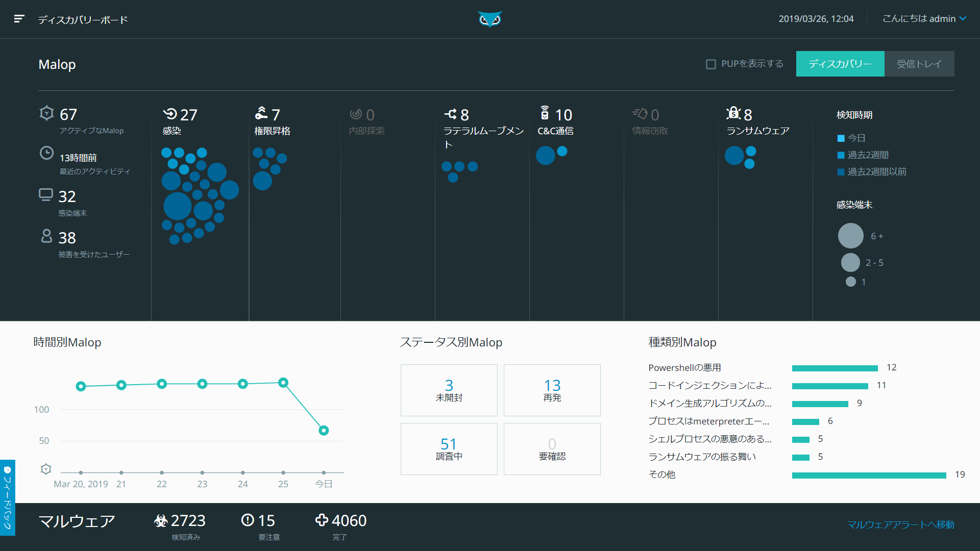
Task: Toggle the 今日 detection-time legend square
Action: [x=841, y=138]
